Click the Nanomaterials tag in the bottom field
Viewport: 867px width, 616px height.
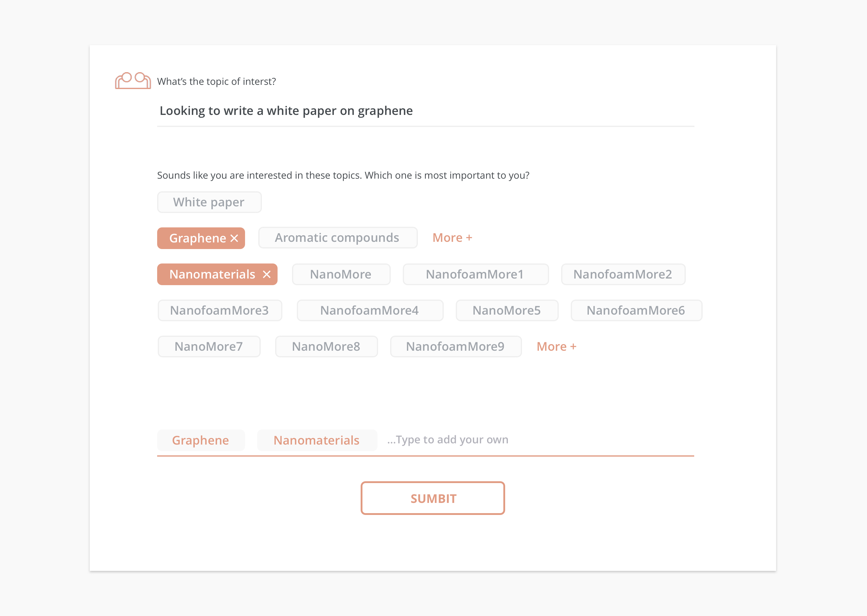(x=317, y=440)
